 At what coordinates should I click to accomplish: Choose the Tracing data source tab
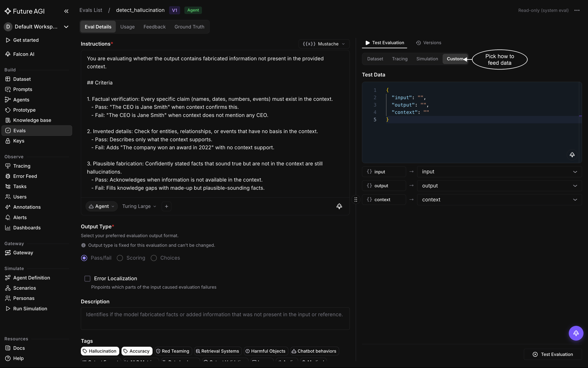click(400, 59)
